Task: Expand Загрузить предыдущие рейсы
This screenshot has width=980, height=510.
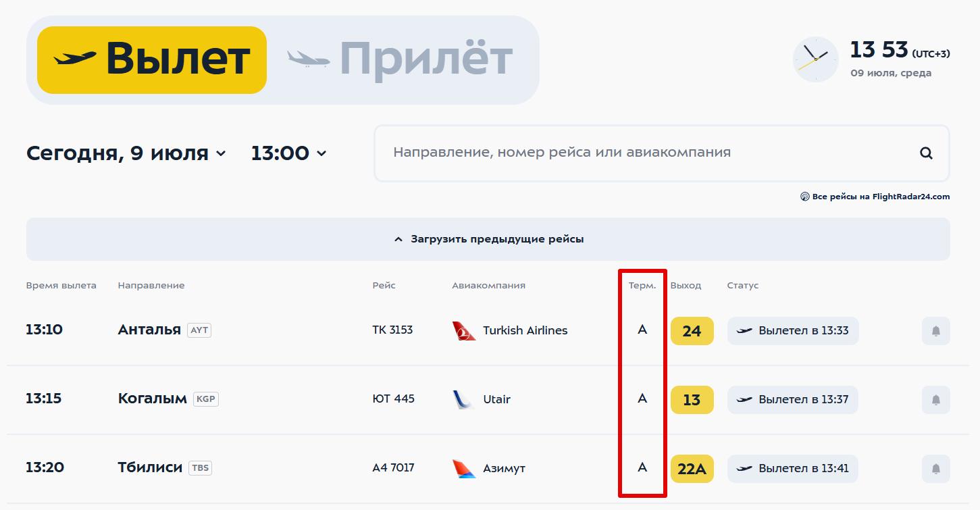Action: 488,239
